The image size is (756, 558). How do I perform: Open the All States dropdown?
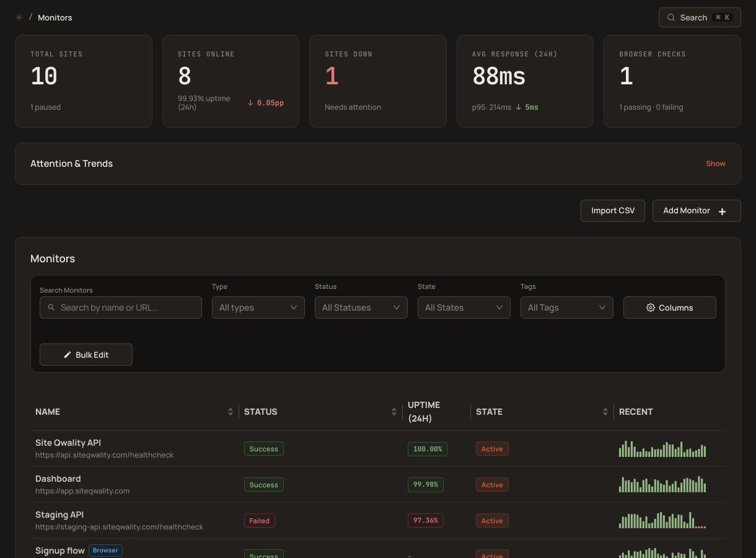464,308
